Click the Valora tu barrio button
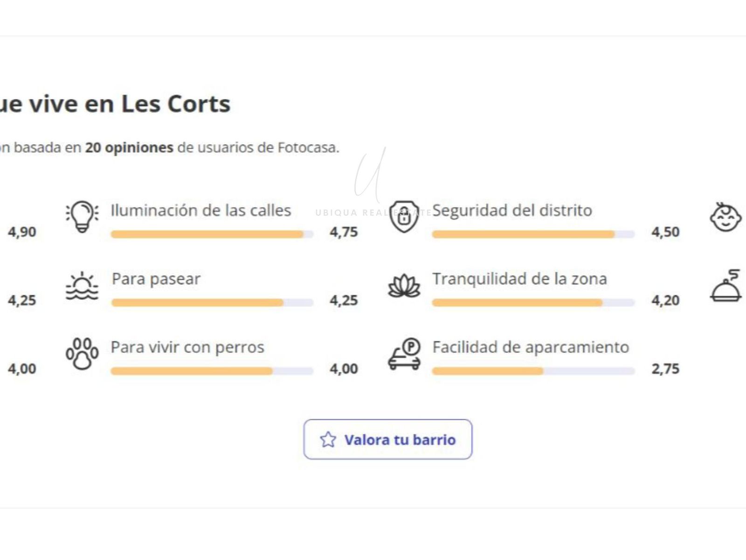Screen dimensions: 746x560 pyautogui.click(x=388, y=439)
